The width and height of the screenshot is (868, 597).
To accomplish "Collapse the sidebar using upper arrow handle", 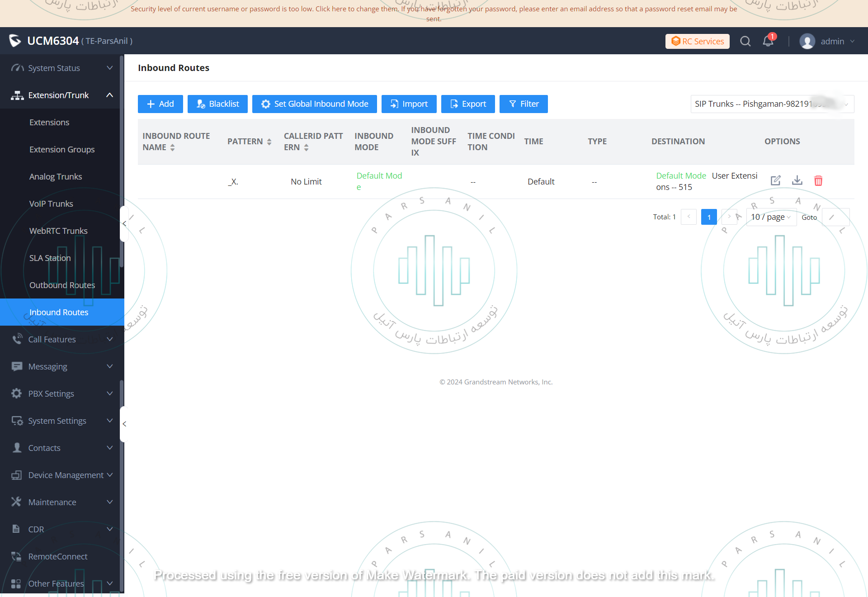I will pyautogui.click(x=124, y=223).
